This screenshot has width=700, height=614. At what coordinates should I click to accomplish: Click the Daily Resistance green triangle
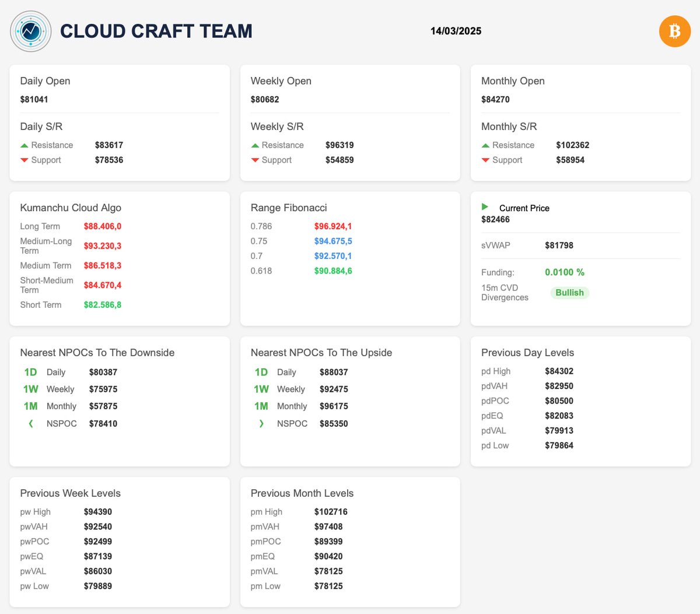coord(24,145)
